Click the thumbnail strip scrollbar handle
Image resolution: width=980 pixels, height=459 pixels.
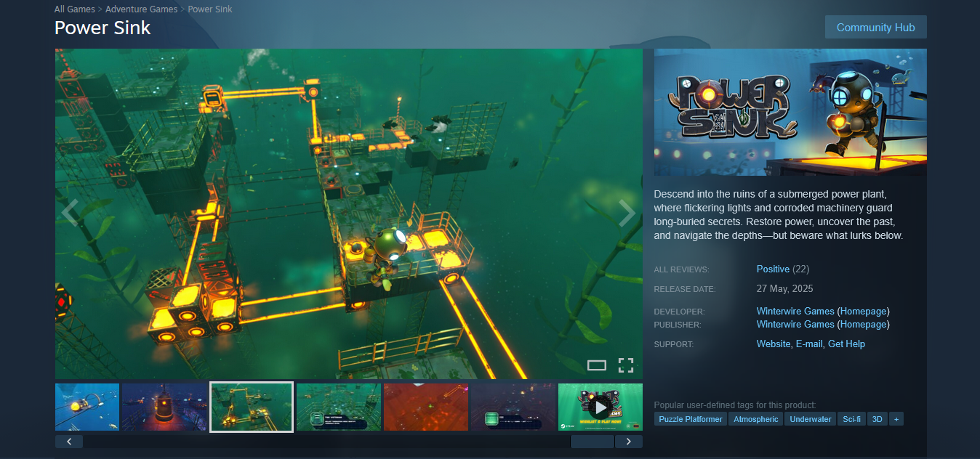[593, 442]
